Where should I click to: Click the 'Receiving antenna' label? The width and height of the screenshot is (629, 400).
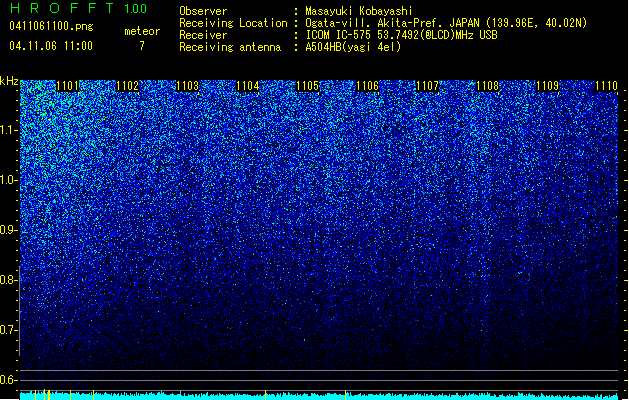pyautogui.click(x=230, y=47)
